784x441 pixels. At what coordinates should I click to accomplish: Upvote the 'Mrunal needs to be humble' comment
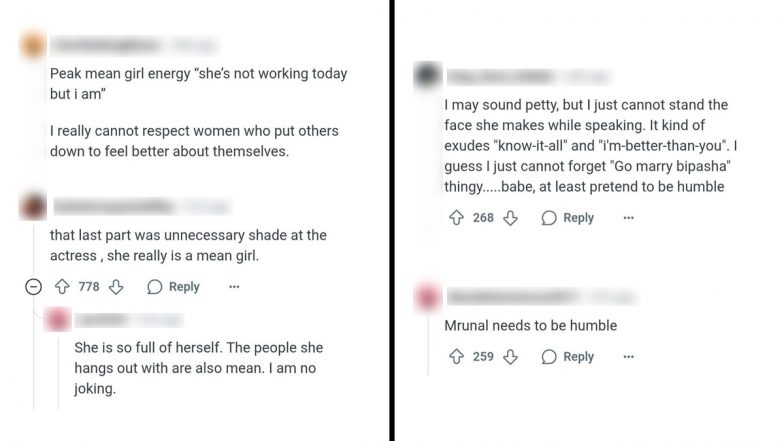pyautogui.click(x=456, y=356)
